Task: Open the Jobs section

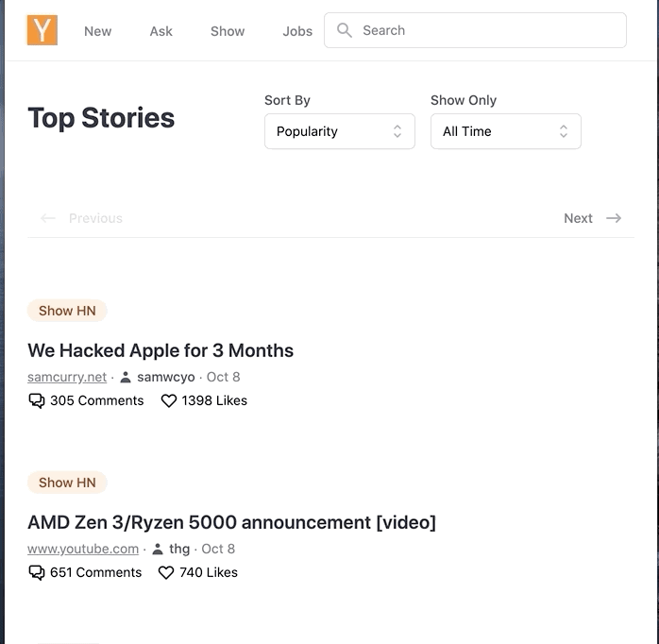Action: tap(297, 31)
